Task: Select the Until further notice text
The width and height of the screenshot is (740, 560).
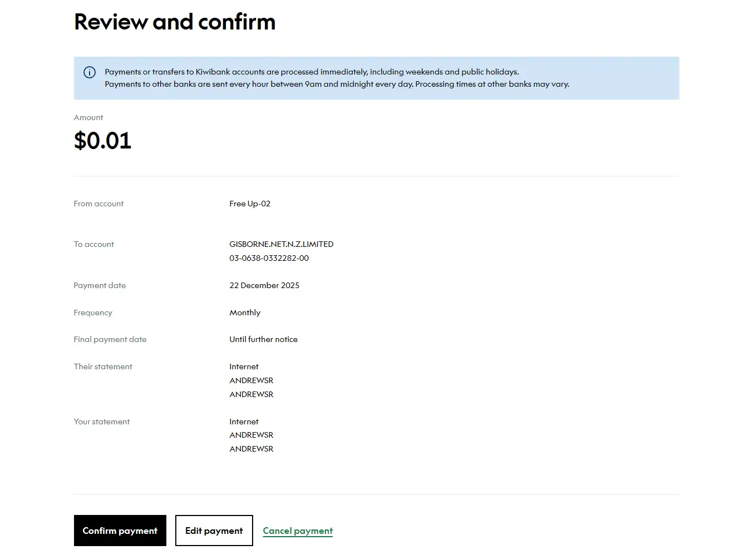Action: 263,339
